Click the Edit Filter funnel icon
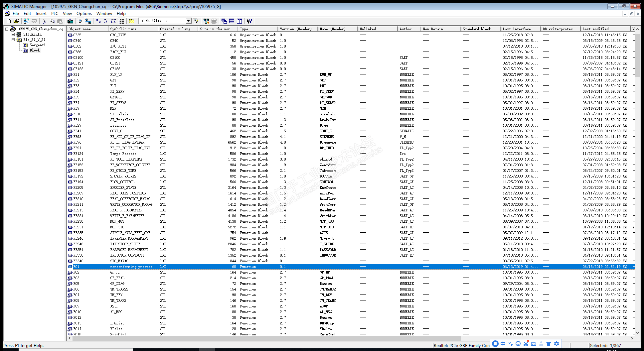 point(196,21)
